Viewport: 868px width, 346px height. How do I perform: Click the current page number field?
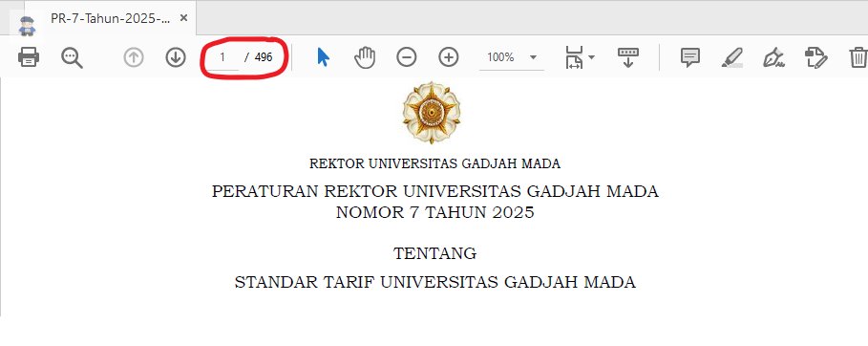tap(222, 57)
